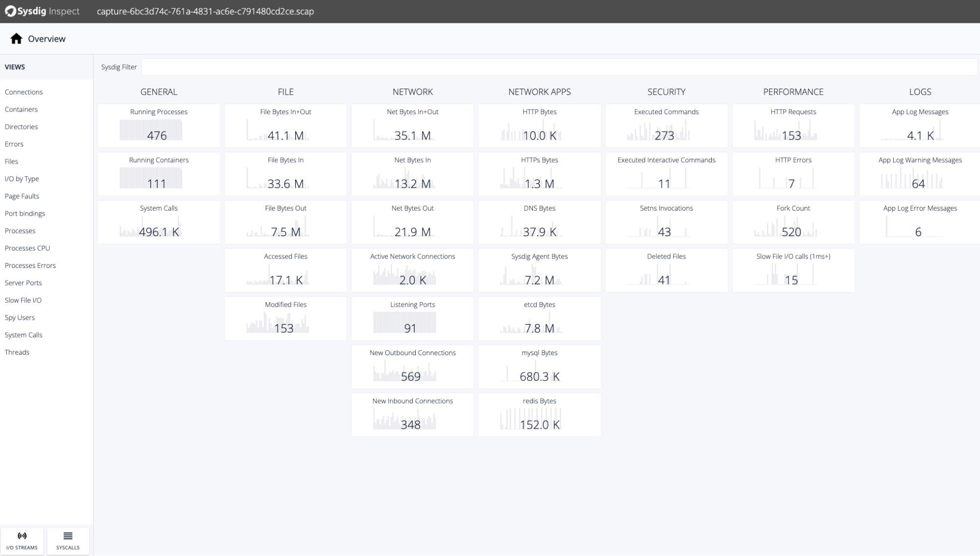Open the Listening Ports metric
The width and height of the screenshot is (980, 556).
pos(412,318)
